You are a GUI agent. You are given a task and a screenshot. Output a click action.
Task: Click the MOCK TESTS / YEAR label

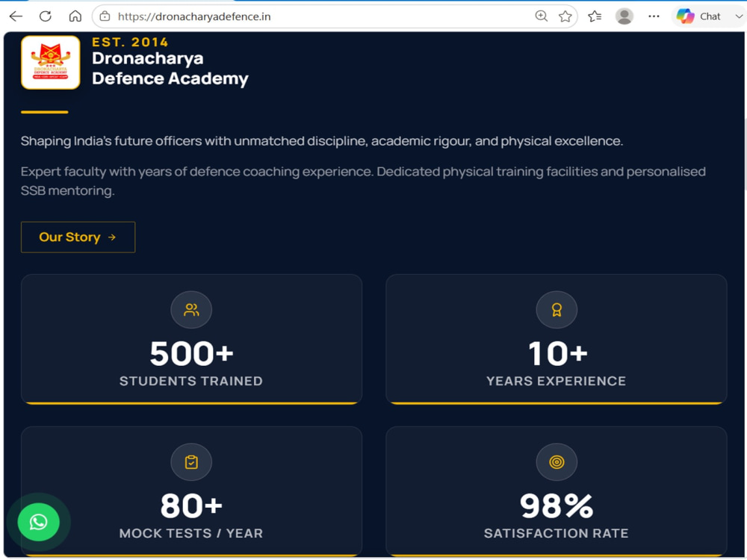point(191,533)
